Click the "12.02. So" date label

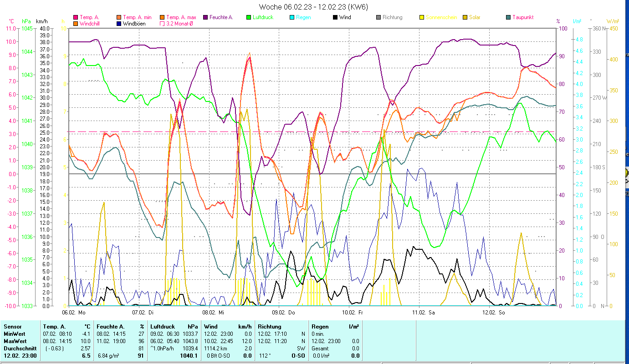[x=494, y=313]
